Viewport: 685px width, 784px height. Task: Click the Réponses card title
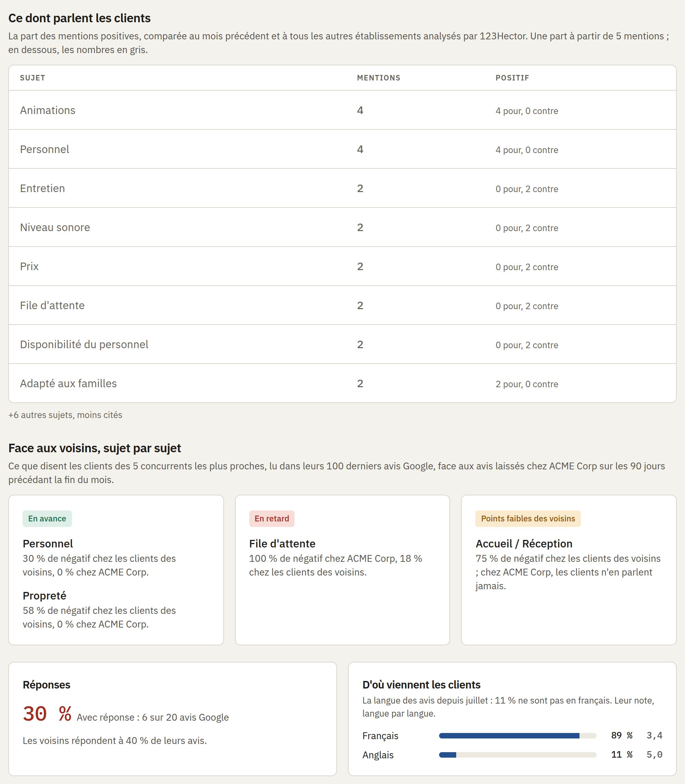point(47,685)
